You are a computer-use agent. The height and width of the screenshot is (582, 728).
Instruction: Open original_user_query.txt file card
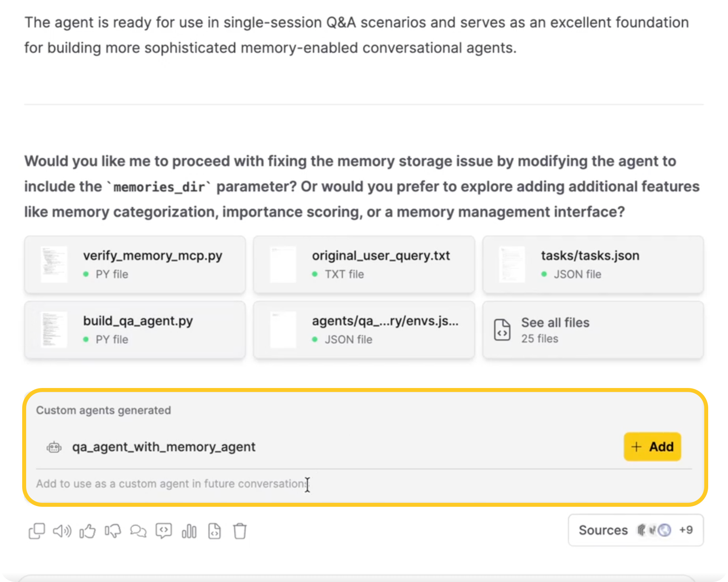364,264
